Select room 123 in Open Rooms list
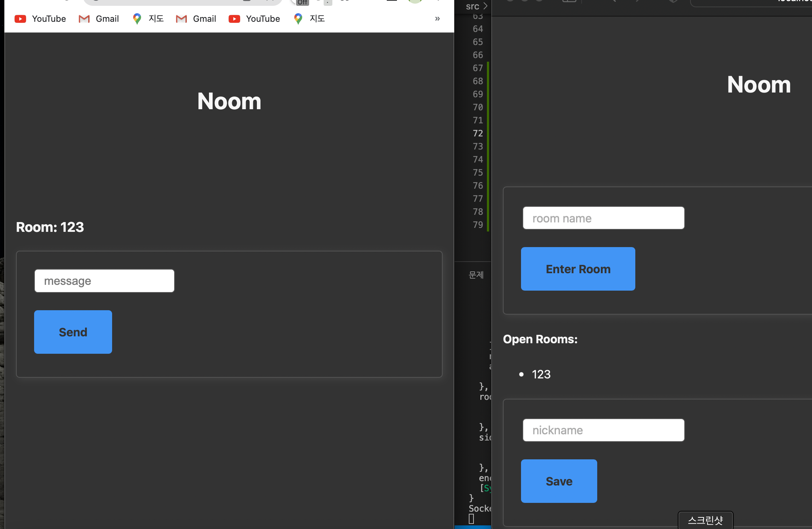812x529 pixels. tap(541, 374)
